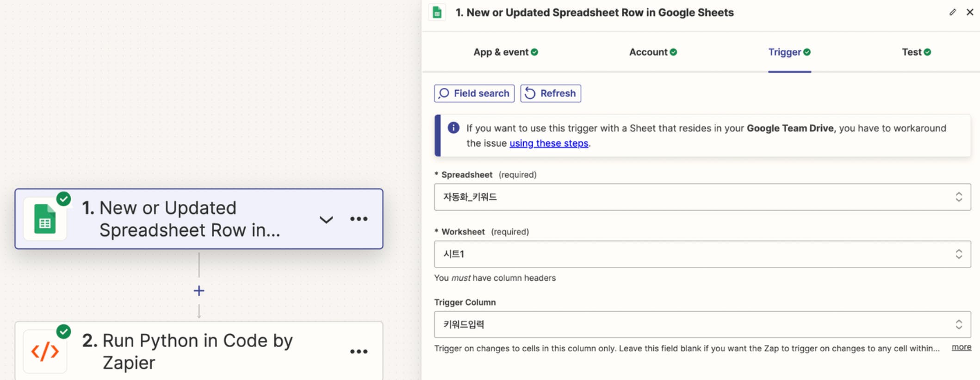Click the info icon in the notice banner
This screenshot has width=980, height=380.
453,128
